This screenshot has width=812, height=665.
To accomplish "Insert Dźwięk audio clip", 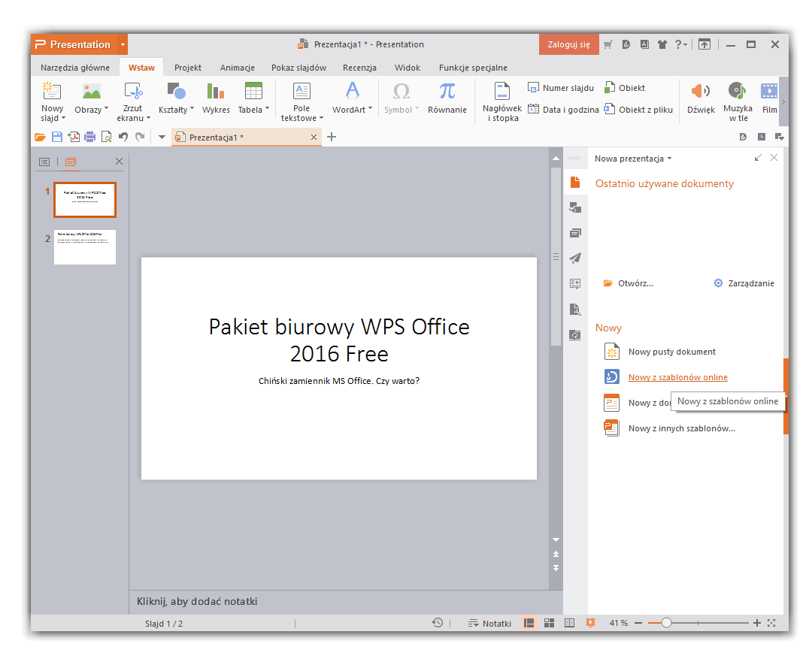I will 701,97.
